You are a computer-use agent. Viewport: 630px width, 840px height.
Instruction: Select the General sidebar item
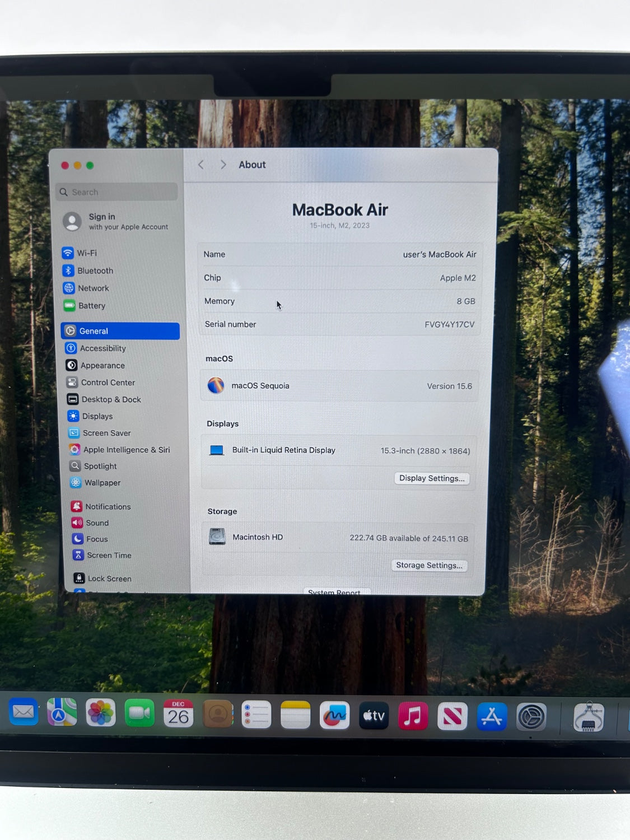120,331
